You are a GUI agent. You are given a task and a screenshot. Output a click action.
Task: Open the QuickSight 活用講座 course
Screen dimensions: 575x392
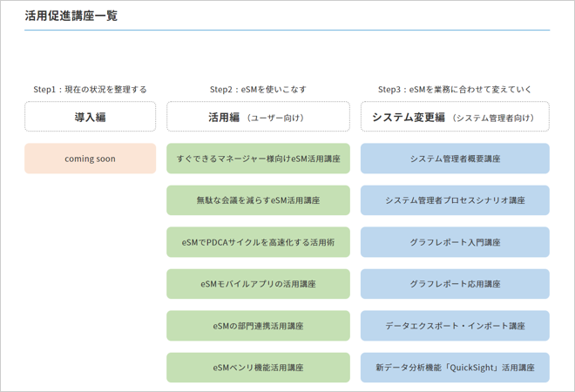coord(455,368)
